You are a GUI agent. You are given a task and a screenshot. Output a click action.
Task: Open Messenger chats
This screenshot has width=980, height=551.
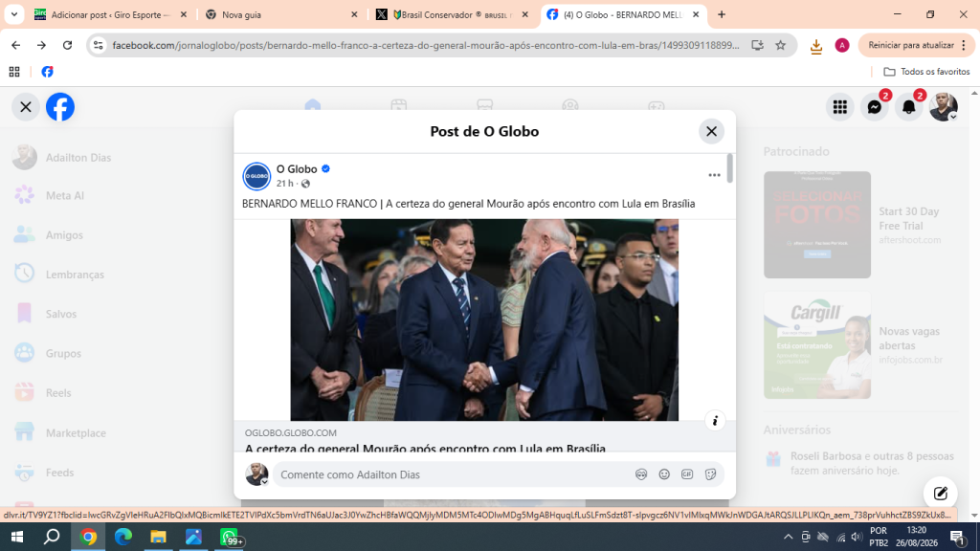click(x=875, y=107)
